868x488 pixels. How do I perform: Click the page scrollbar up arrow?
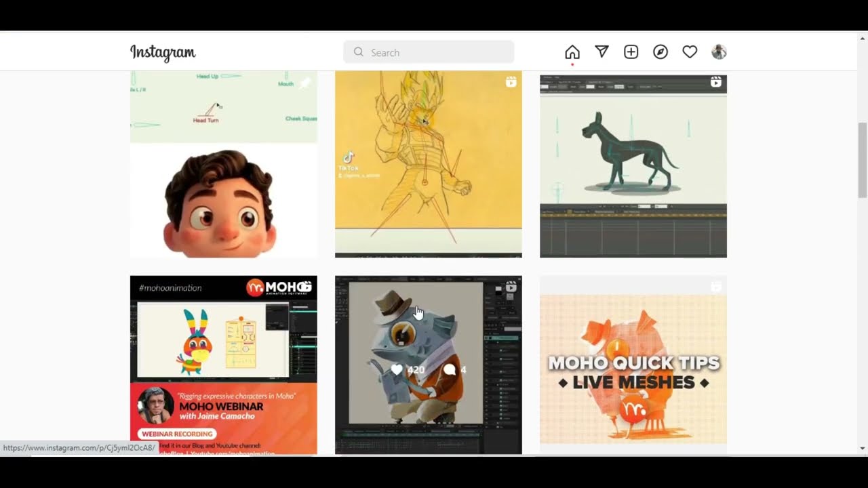point(863,37)
